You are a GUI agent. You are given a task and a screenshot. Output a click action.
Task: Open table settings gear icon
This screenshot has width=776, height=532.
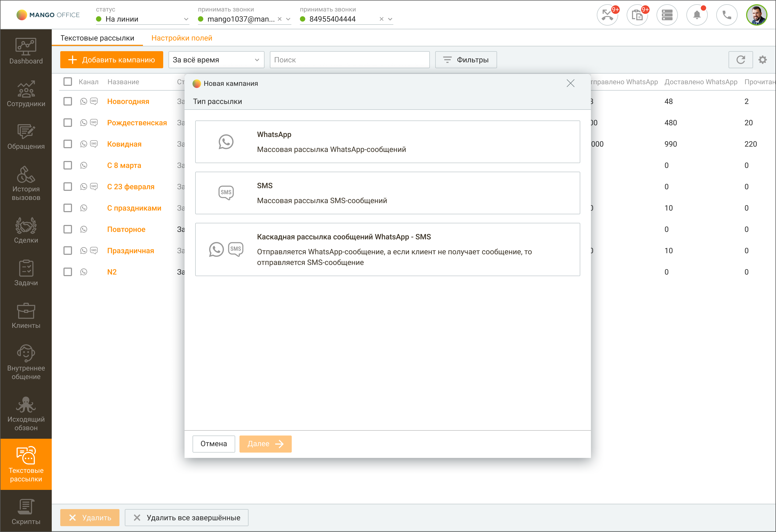[763, 60]
